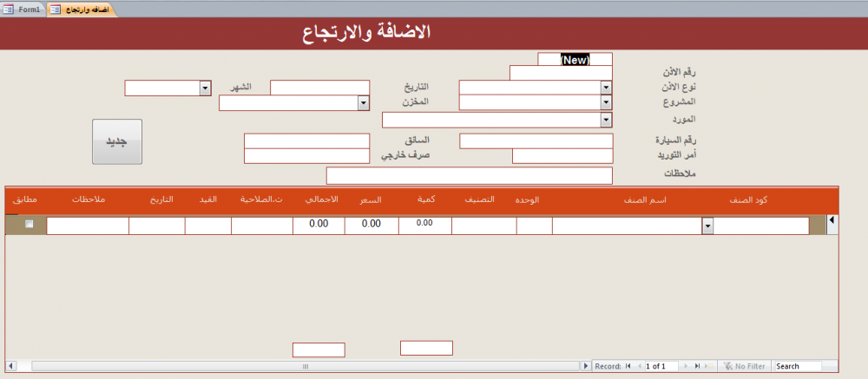Click new blank record navigation icon

708,367
